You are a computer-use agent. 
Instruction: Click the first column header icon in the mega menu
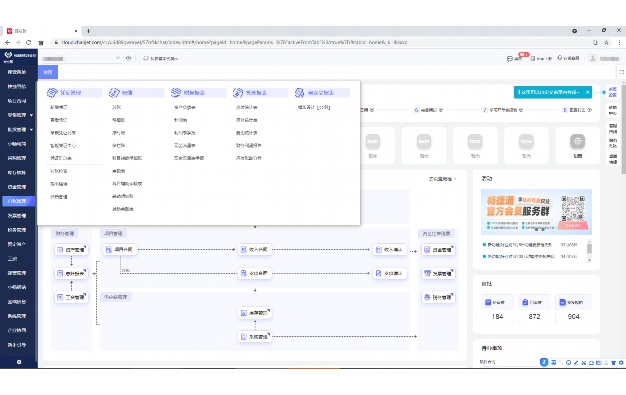pos(52,93)
